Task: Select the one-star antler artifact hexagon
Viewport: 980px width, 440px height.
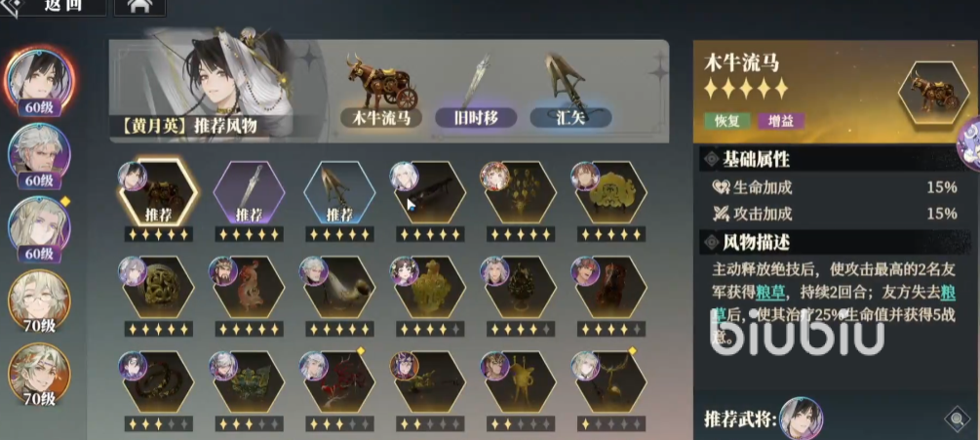Action: 611,382
